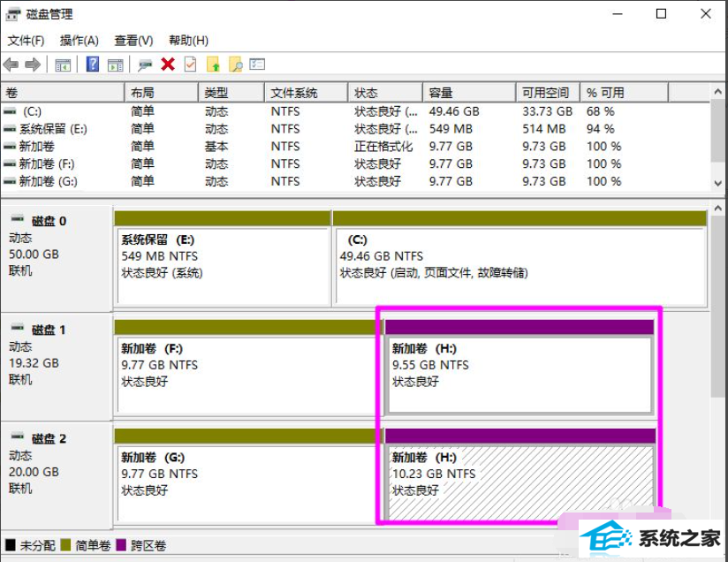Click the Back arrow toolbar icon
The height and width of the screenshot is (562, 728).
pyautogui.click(x=11, y=65)
